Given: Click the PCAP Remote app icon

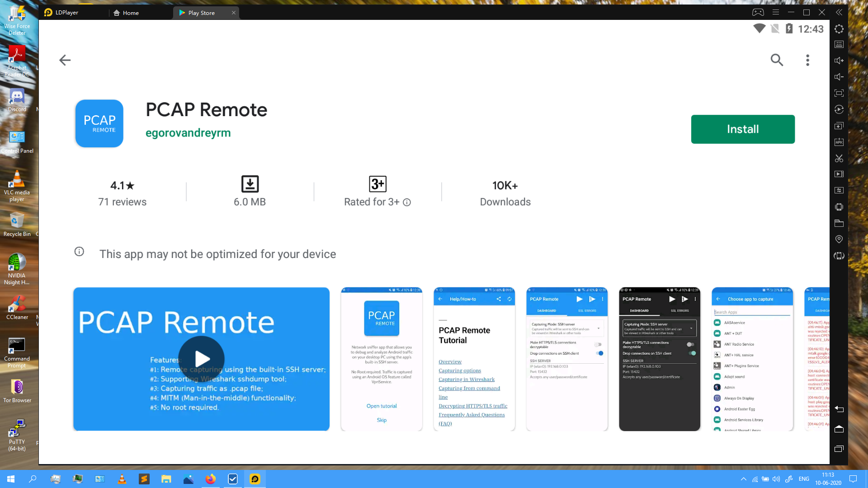Looking at the screenshot, I should [99, 123].
